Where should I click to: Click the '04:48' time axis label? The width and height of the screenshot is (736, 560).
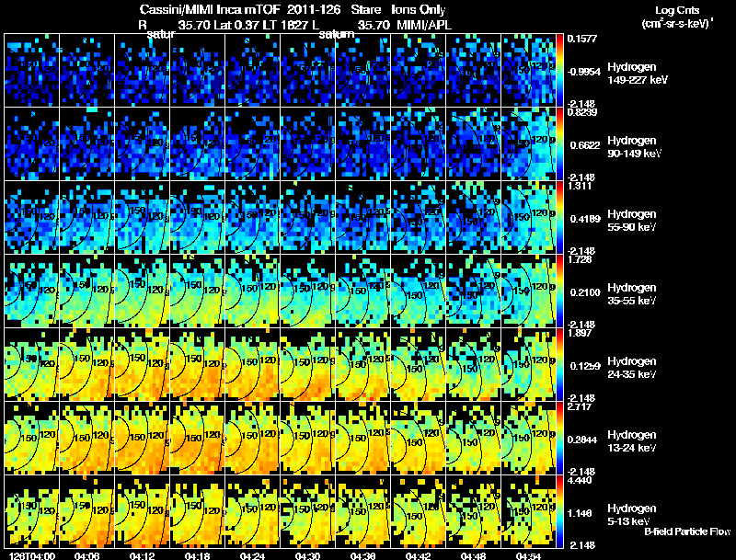pyautogui.click(x=473, y=555)
